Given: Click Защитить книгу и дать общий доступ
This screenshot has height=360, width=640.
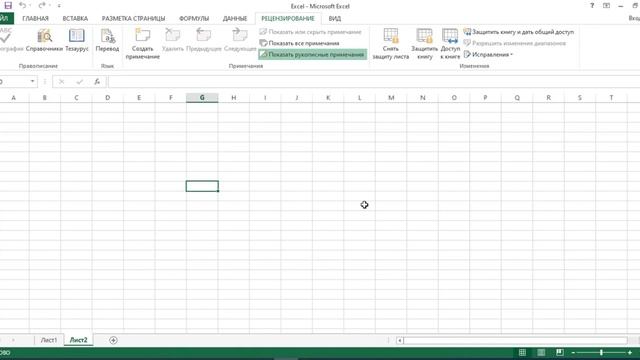Looking at the screenshot, I should [519, 32].
